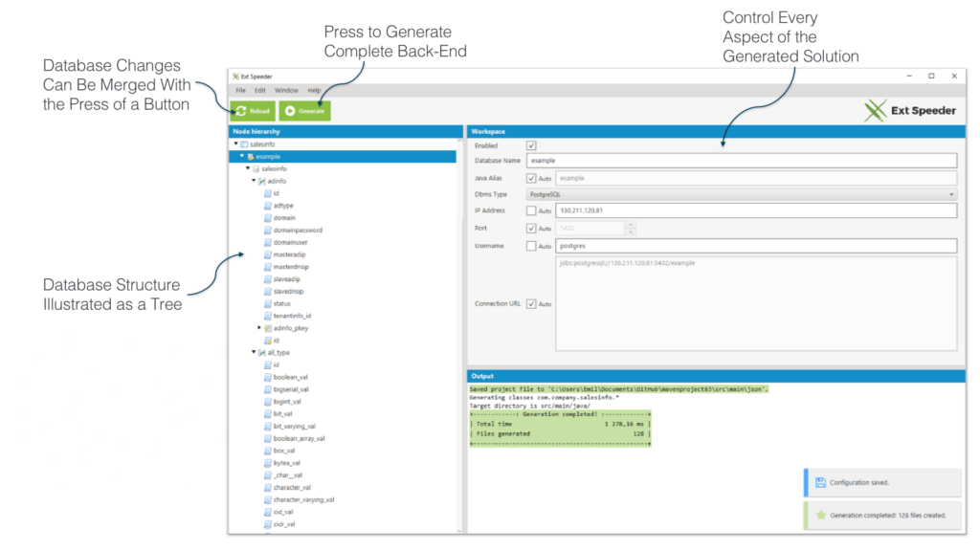Open the Edit menu
980x551 pixels.
click(260, 91)
